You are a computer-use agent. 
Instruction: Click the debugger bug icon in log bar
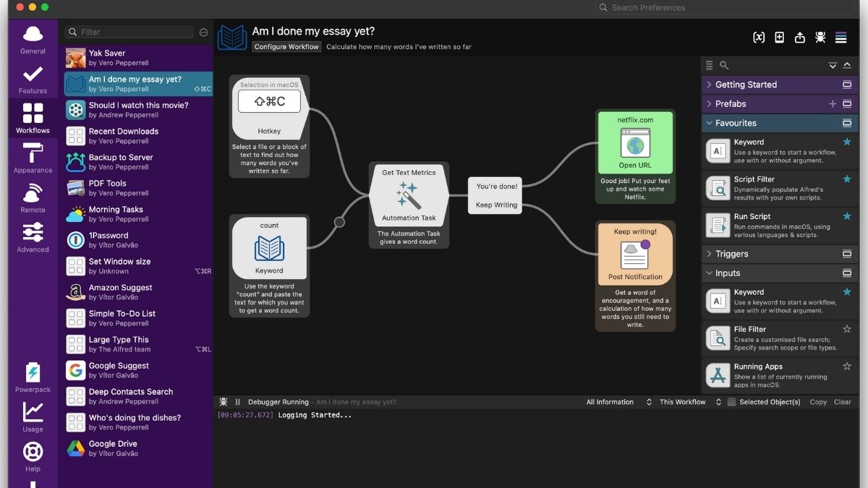[x=224, y=402]
